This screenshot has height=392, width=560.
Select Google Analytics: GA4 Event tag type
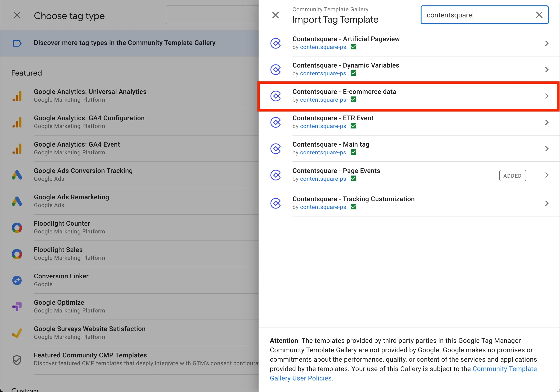point(77,144)
